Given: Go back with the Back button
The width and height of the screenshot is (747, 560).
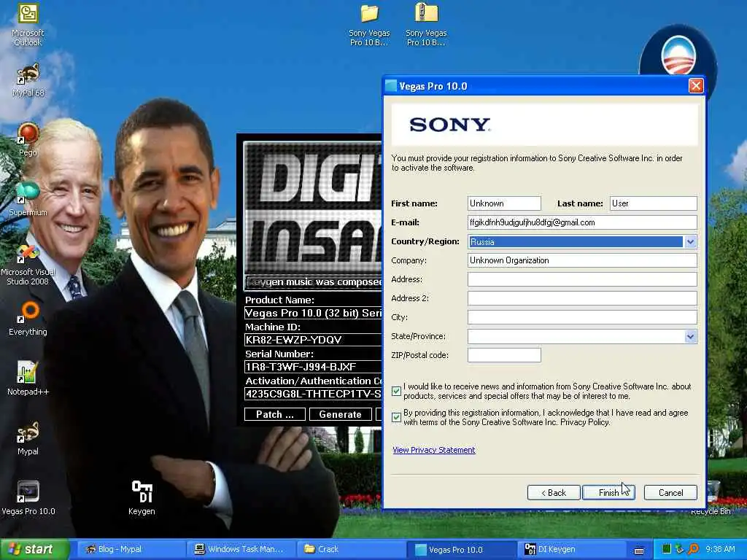Looking at the screenshot, I should click(x=554, y=492).
